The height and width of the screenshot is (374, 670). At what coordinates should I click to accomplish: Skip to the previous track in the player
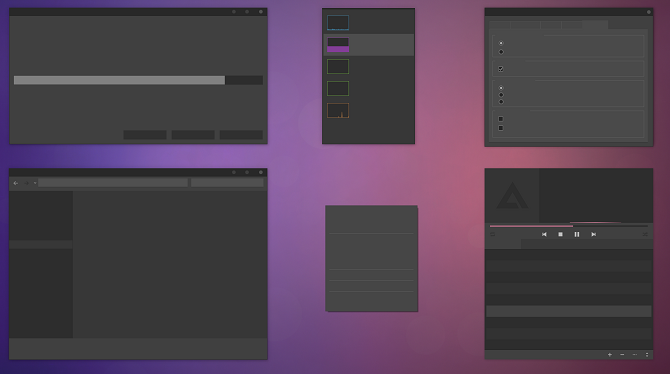click(544, 234)
